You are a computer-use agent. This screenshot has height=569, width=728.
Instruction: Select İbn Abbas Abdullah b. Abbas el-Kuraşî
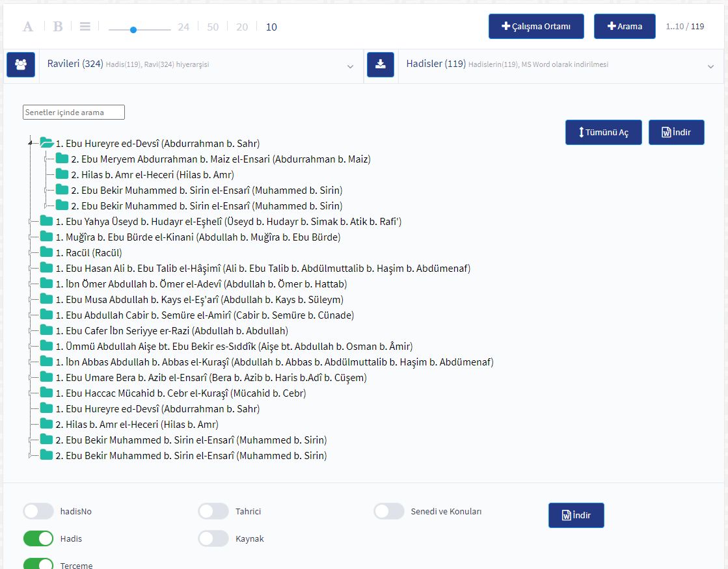(x=275, y=362)
